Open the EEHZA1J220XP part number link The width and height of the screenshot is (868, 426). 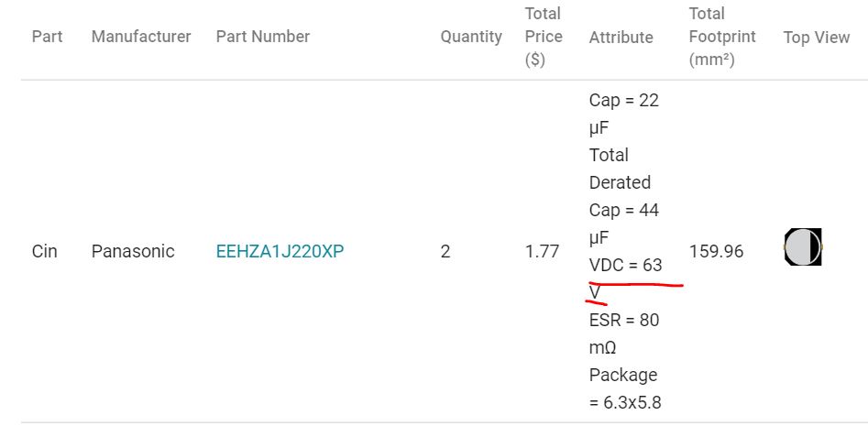pyautogui.click(x=280, y=251)
